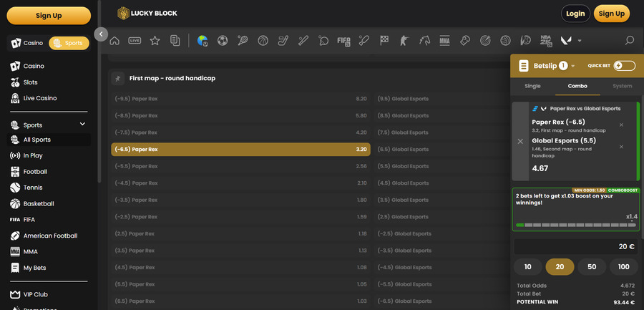The image size is (644, 310).
Task: Remove the whole combo bet
Action: pos(520,141)
